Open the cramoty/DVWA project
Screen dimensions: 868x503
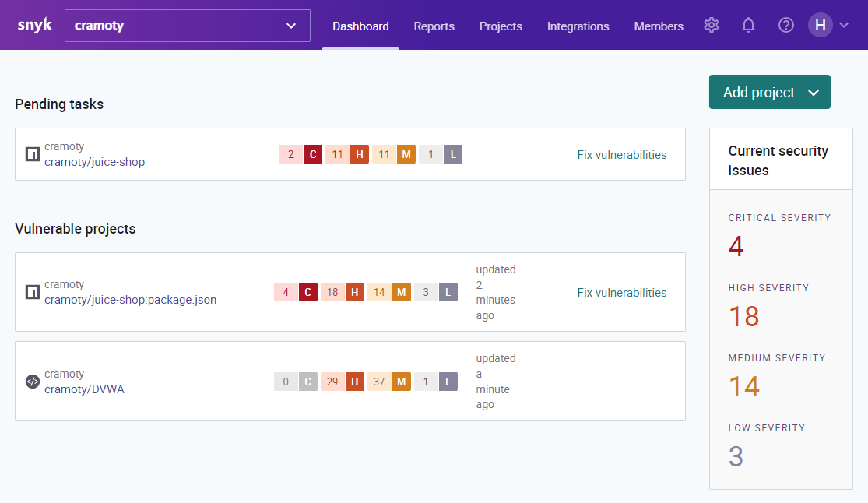click(84, 389)
